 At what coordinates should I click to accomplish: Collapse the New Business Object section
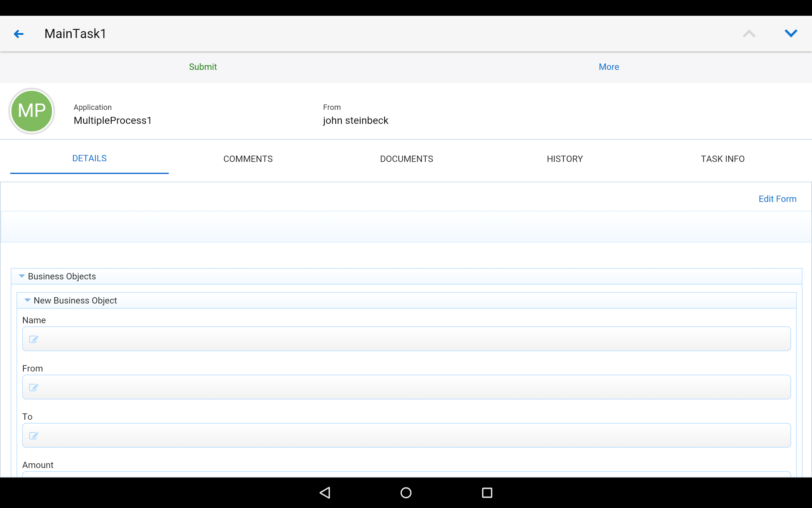click(x=27, y=300)
